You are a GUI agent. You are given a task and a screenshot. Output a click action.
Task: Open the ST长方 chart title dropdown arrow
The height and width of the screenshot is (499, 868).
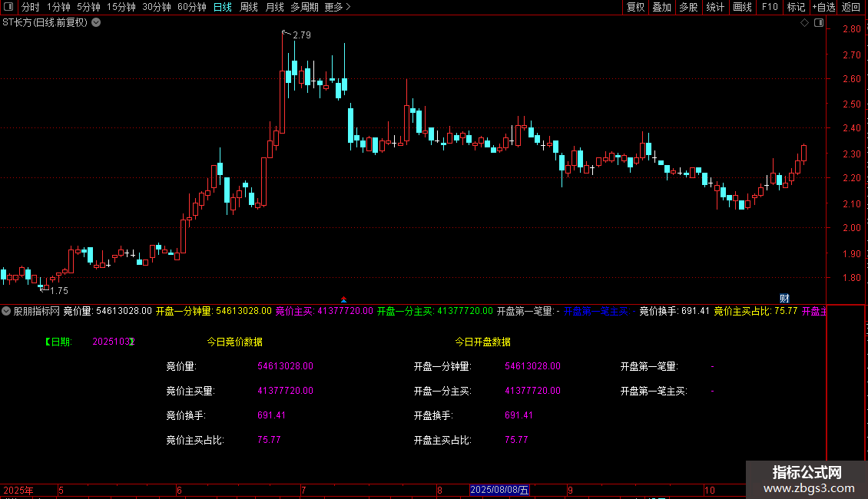[96, 23]
